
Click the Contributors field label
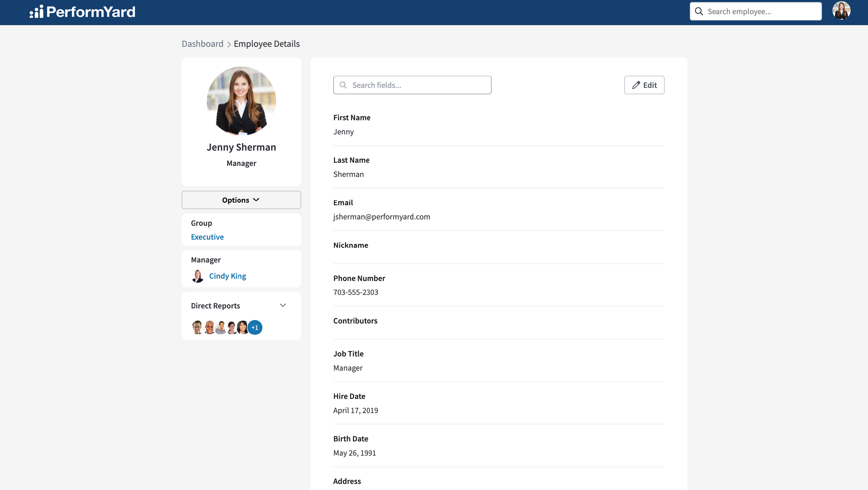(355, 321)
